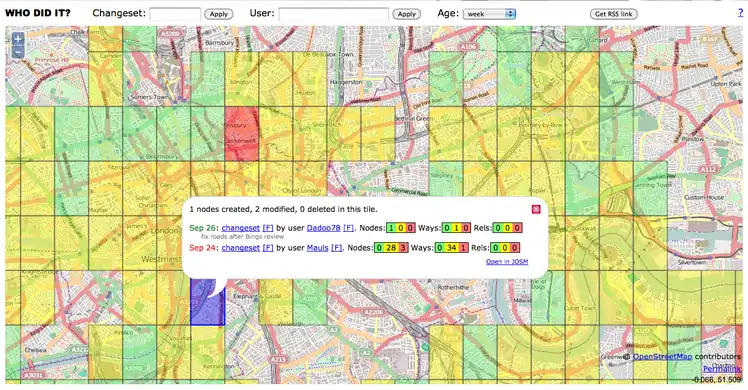Click Get RSS link button
Viewport: 748px width, 390px height.
pos(613,14)
